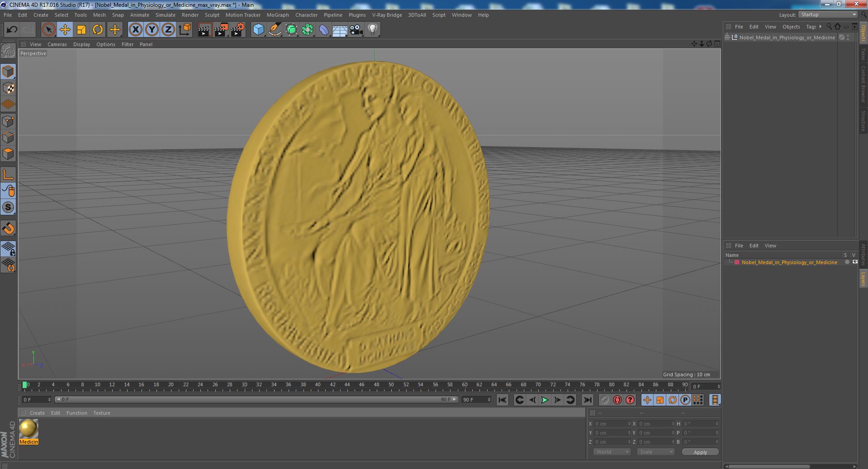The height and width of the screenshot is (469, 868).
Task: Open the viewport Cameras menu
Action: [x=57, y=44]
